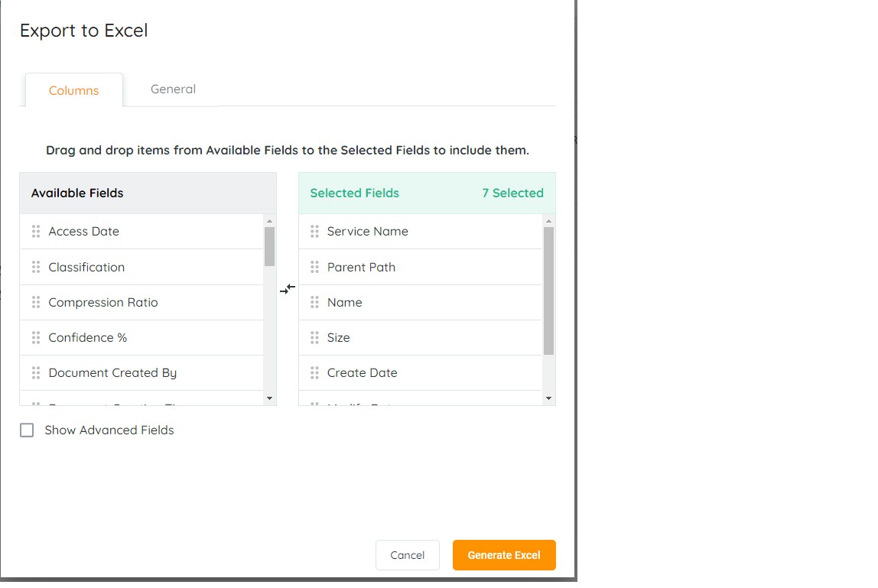The width and height of the screenshot is (878, 588).
Task: Open the Columns tab
Action: tap(74, 90)
